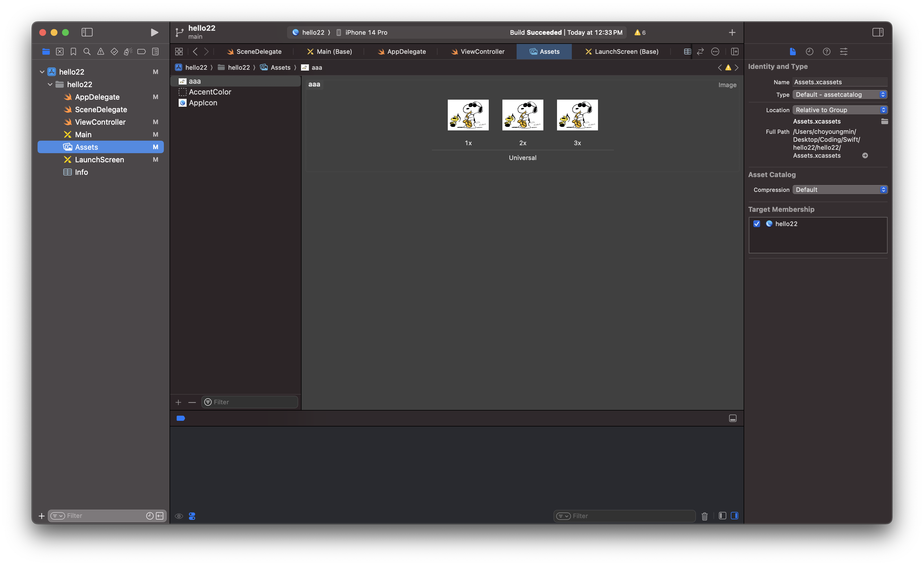Image resolution: width=924 pixels, height=566 pixels.
Task: Open the Compression Default dropdown
Action: point(840,190)
